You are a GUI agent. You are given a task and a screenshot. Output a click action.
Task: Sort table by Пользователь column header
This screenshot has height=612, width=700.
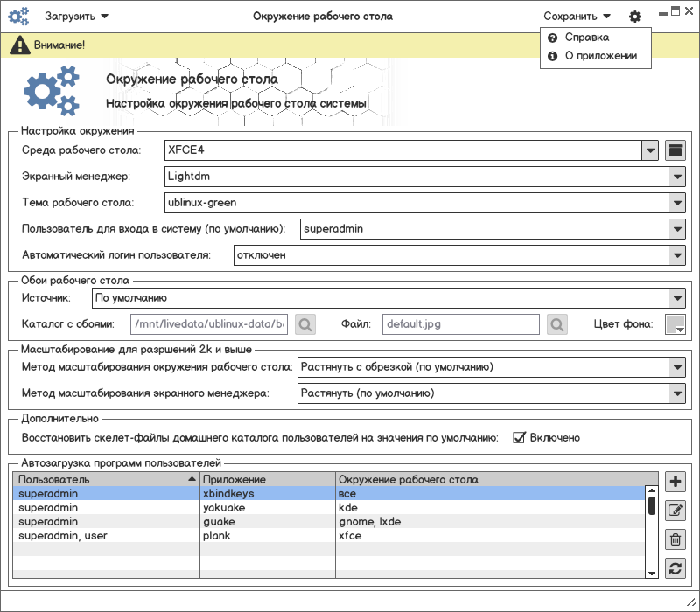click(x=105, y=480)
